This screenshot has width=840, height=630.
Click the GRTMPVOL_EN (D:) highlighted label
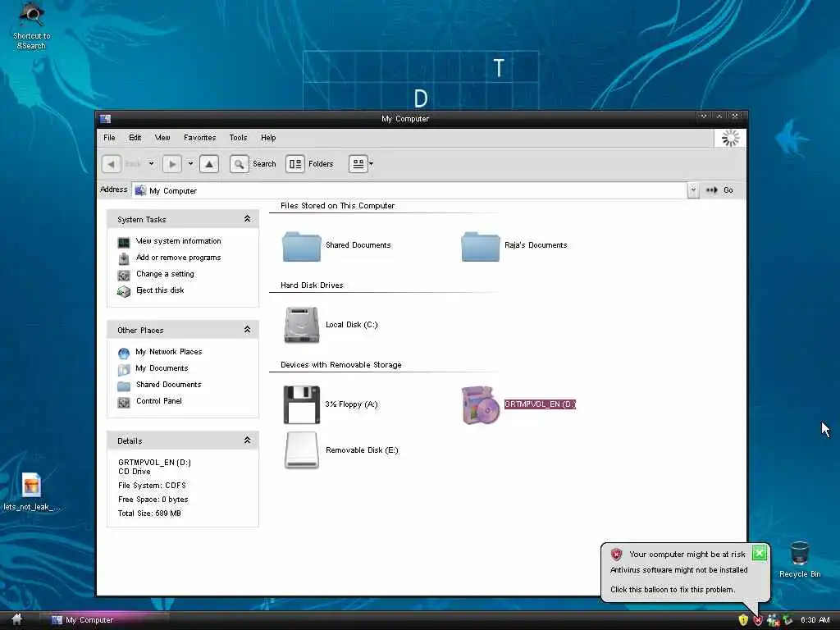540,404
